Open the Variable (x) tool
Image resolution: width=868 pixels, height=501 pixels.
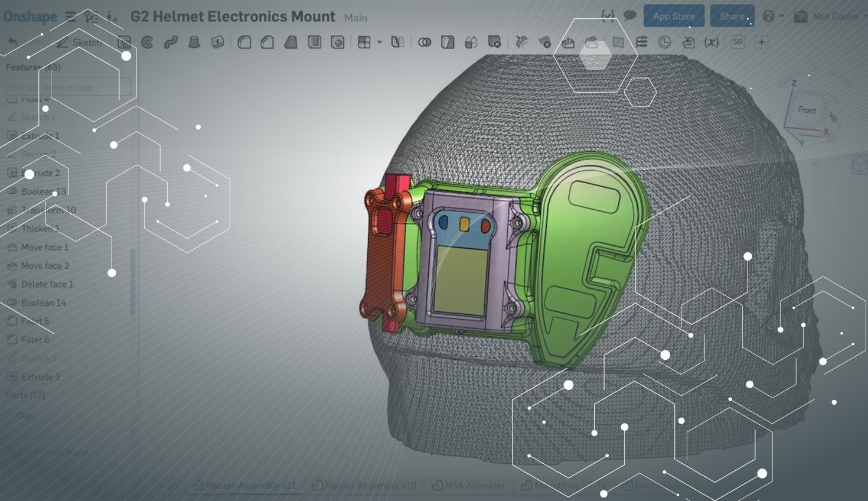point(712,43)
